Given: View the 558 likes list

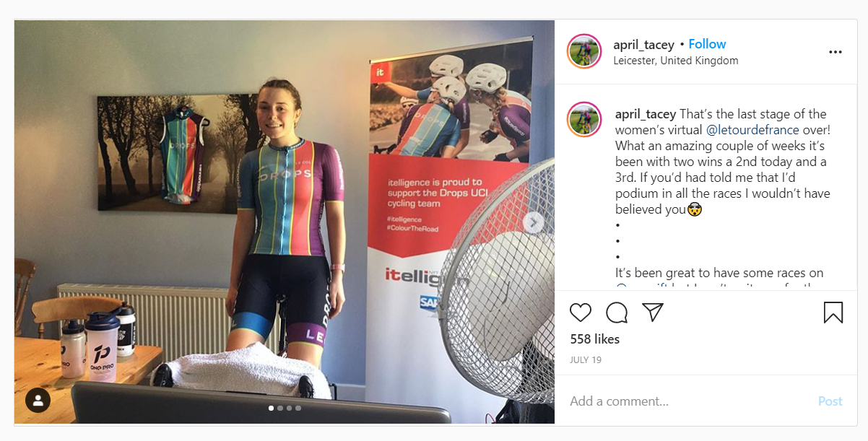Looking at the screenshot, I should 595,339.
